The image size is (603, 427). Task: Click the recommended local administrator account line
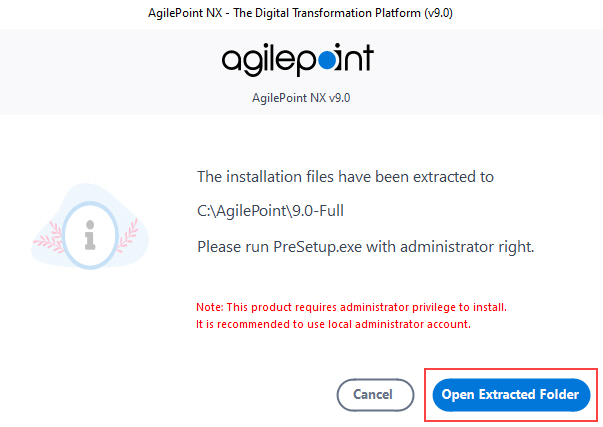coord(333,324)
